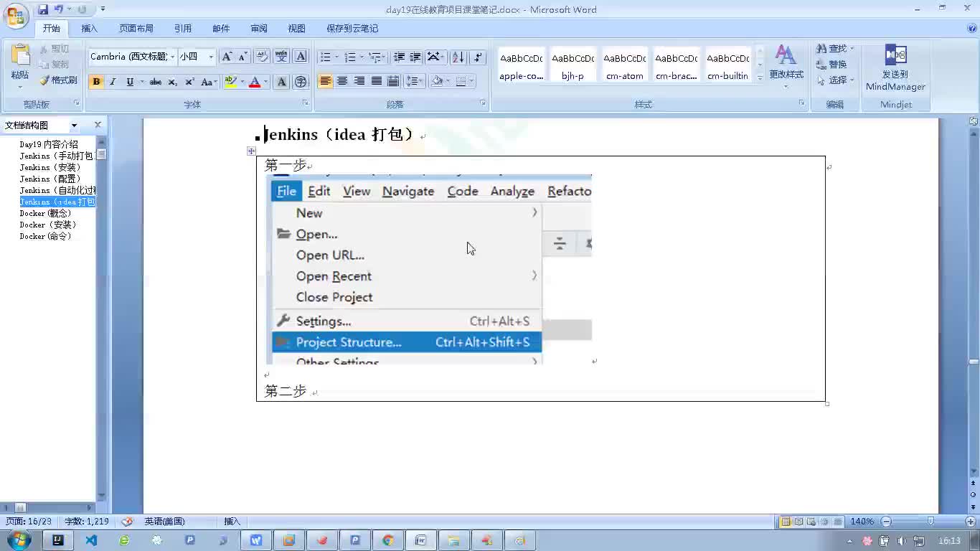Click the Paste (粘贴) clipboard icon
The image size is (980, 551).
(x=20, y=56)
